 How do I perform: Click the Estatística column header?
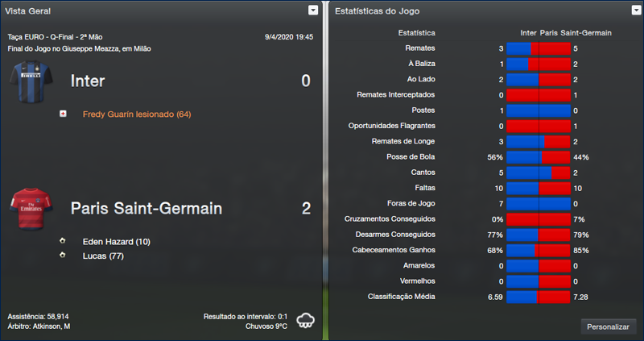pos(416,33)
